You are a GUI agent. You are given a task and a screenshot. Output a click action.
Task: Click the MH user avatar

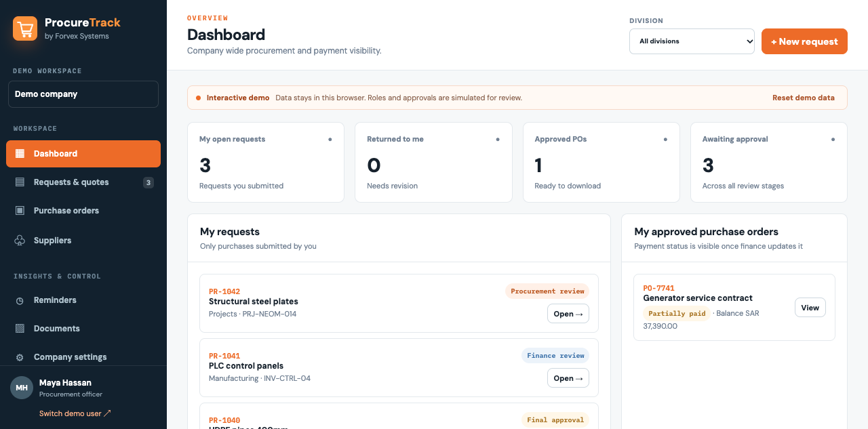click(22, 388)
